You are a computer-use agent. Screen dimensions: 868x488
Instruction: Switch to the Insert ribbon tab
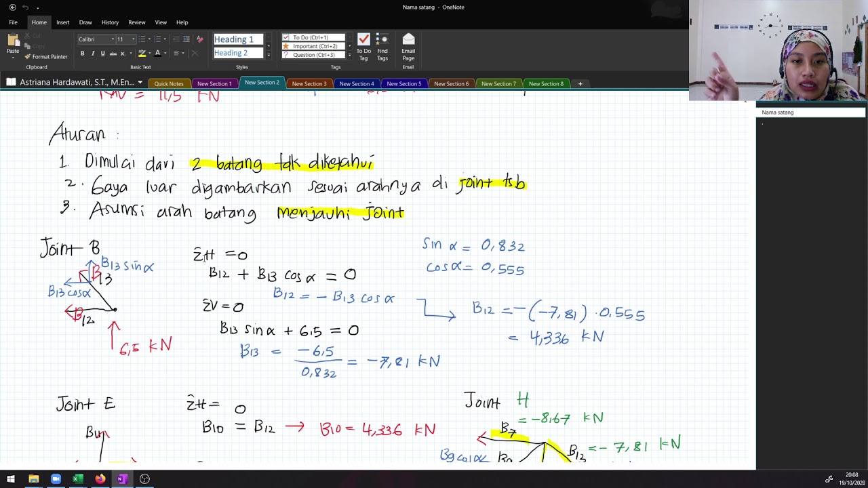pyautogui.click(x=62, y=22)
